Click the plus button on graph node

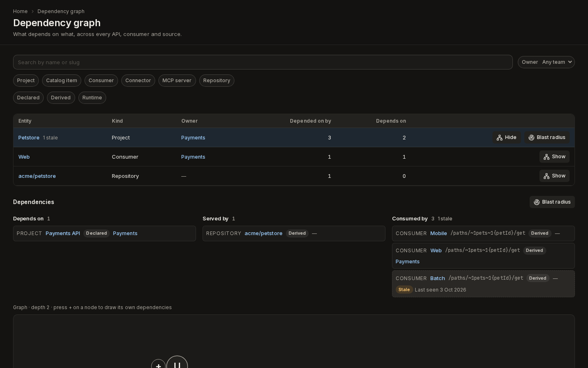(x=158, y=365)
